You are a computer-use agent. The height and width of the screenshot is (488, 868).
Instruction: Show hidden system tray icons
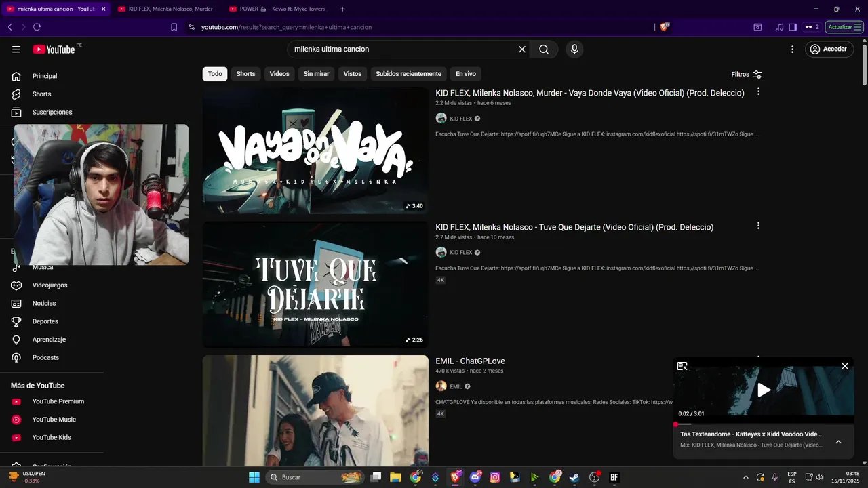coord(746,477)
